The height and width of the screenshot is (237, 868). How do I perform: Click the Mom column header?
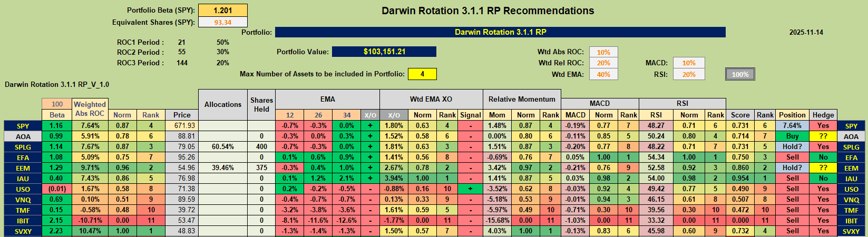tap(497, 115)
